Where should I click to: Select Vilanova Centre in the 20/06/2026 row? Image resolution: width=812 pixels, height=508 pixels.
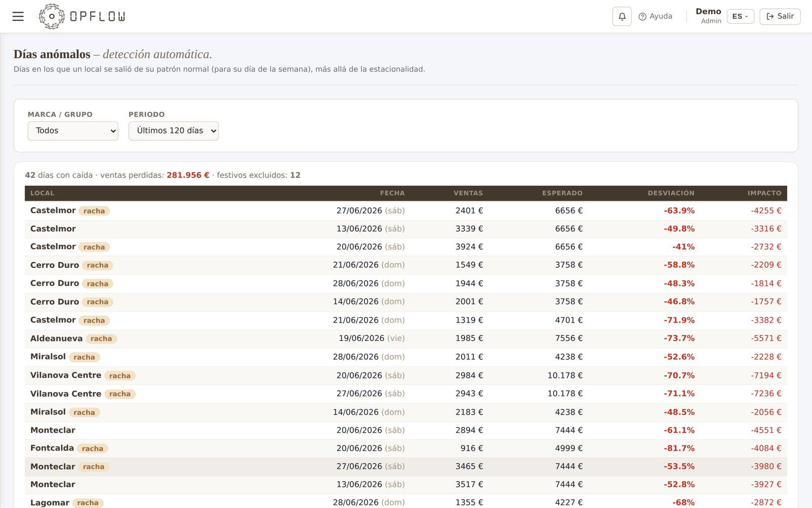65,375
